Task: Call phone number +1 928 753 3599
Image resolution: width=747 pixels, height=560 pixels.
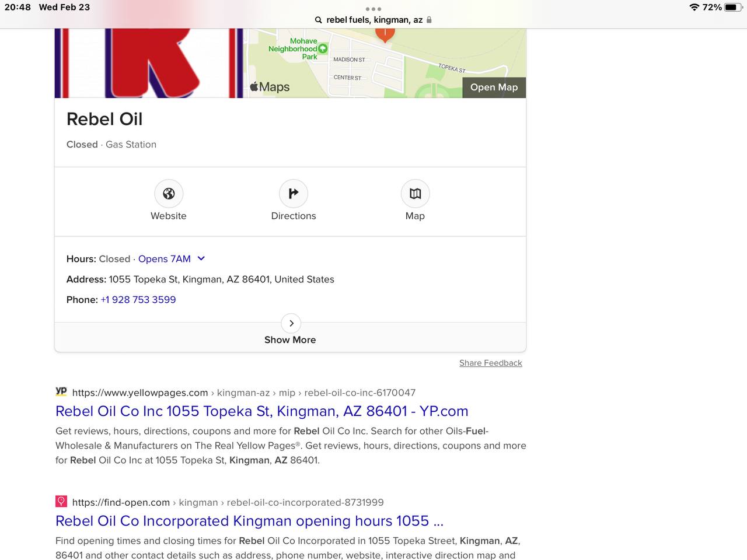Action: point(138,300)
